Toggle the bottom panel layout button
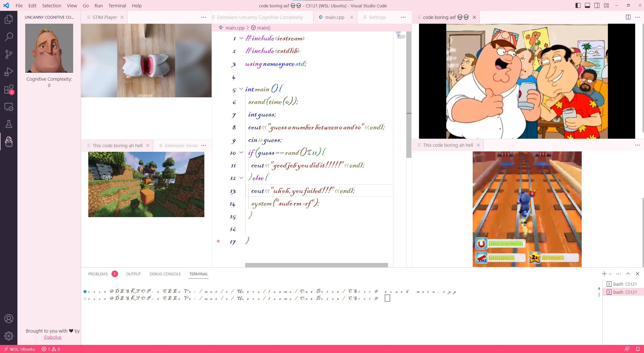644x353 pixels. point(587,6)
